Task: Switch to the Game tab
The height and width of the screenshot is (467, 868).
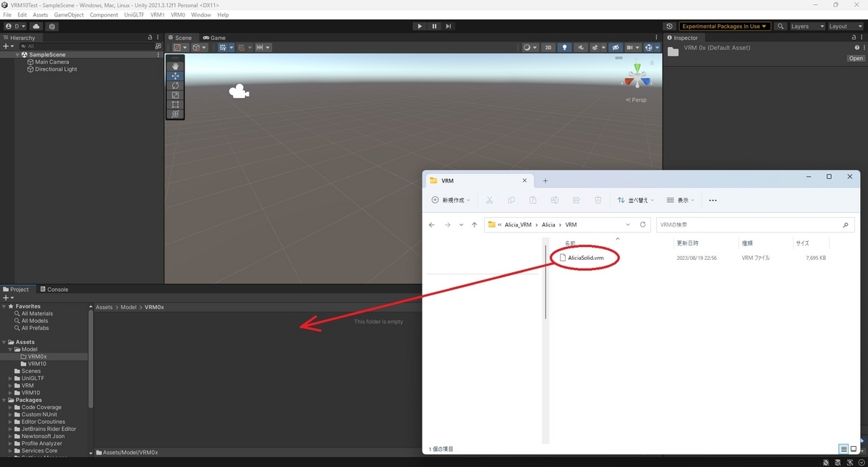Action: click(214, 38)
